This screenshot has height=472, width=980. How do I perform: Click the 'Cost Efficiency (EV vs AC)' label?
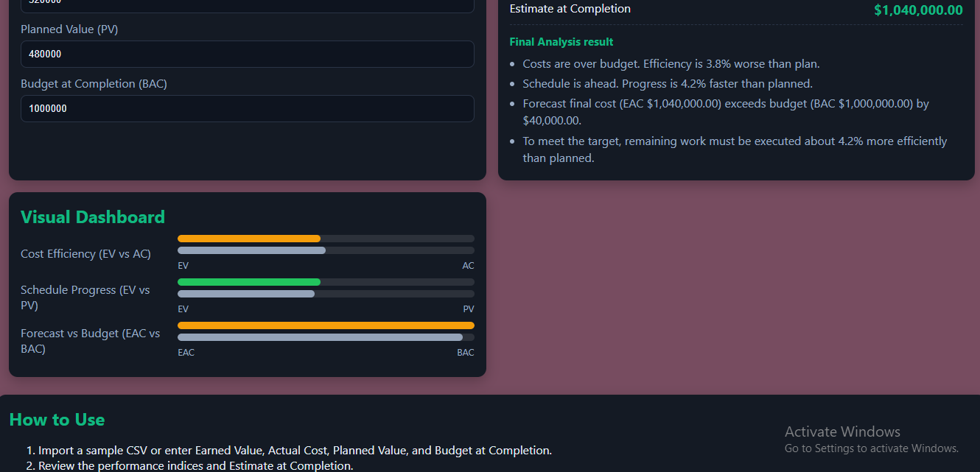85,254
